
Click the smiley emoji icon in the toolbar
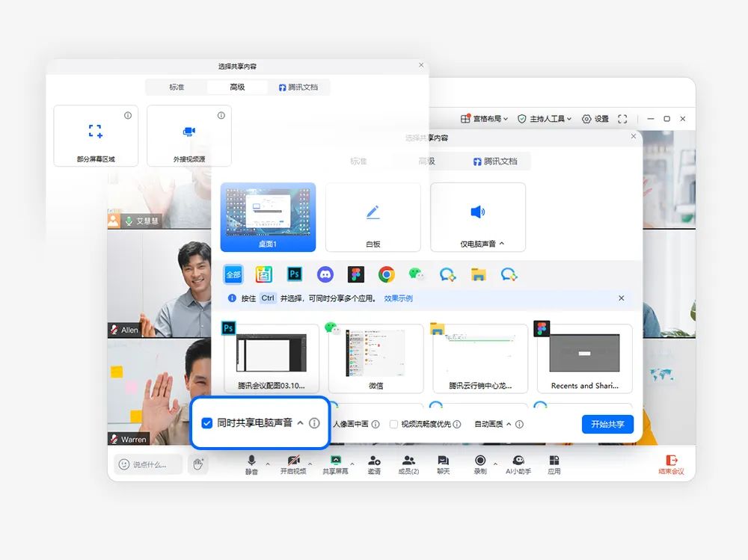[124, 464]
